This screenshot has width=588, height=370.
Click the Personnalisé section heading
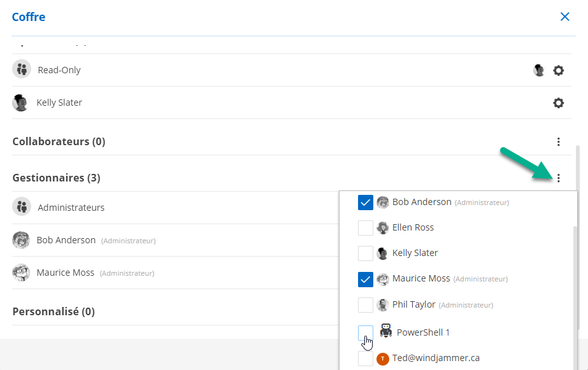(x=54, y=311)
